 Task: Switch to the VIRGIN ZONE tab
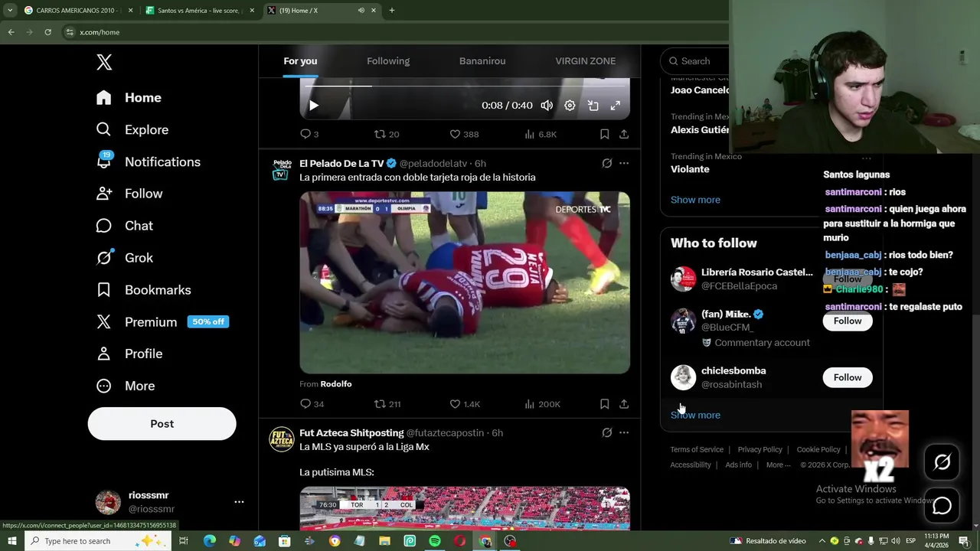point(586,61)
